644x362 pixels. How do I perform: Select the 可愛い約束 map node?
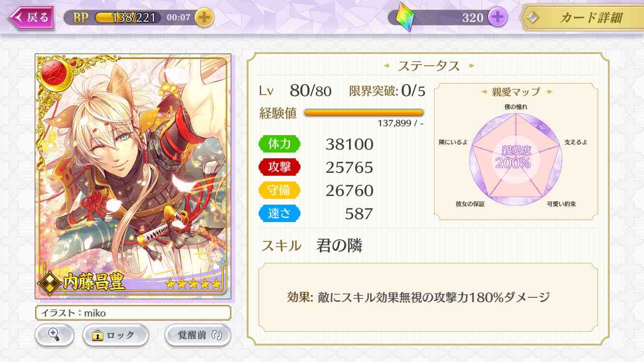[561, 204]
